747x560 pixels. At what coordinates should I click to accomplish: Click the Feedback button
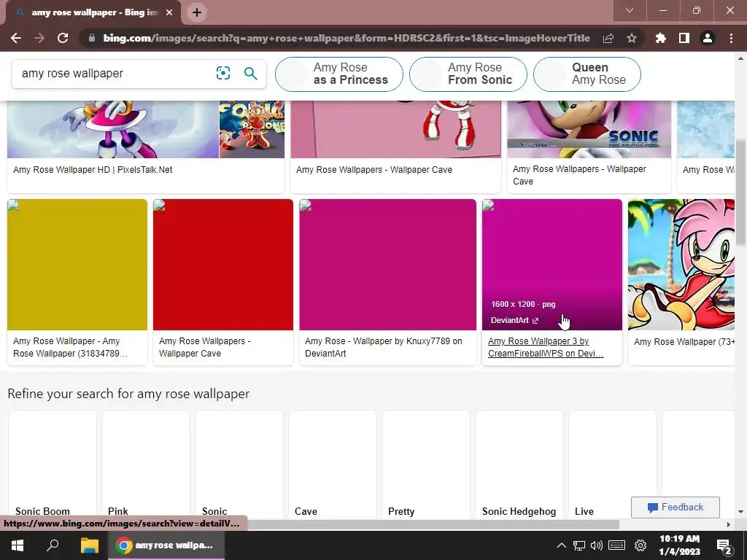pyautogui.click(x=675, y=507)
